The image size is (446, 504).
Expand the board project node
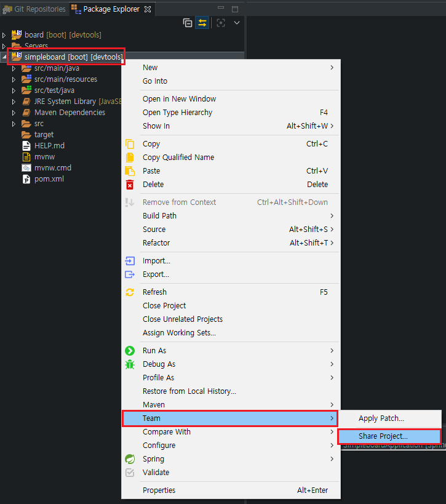click(4, 35)
